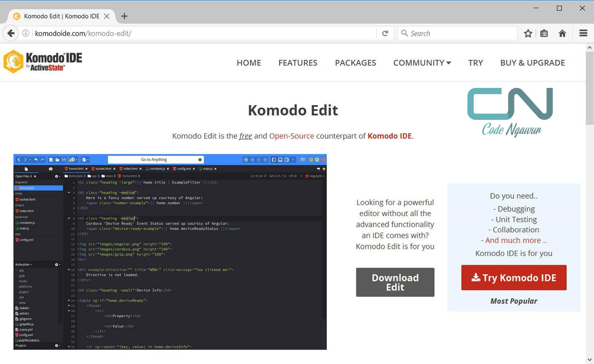This screenshot has height=364, width=594.
Task: Click the page scrollbar up arrow
Action: tap(590, 47)
